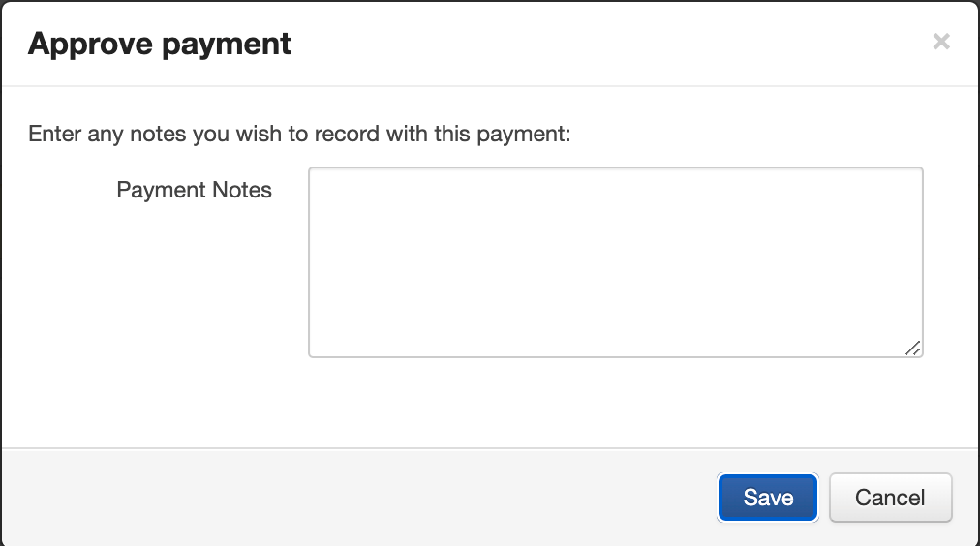Confirm payment approval with the blue Save button
Screen dimensions: 980x546
click(768, 498)
